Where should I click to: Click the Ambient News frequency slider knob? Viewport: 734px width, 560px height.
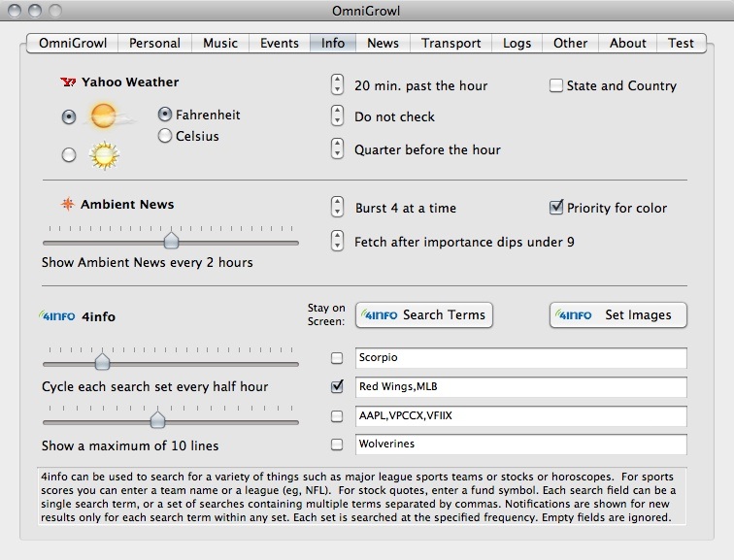tap(171, 241)
